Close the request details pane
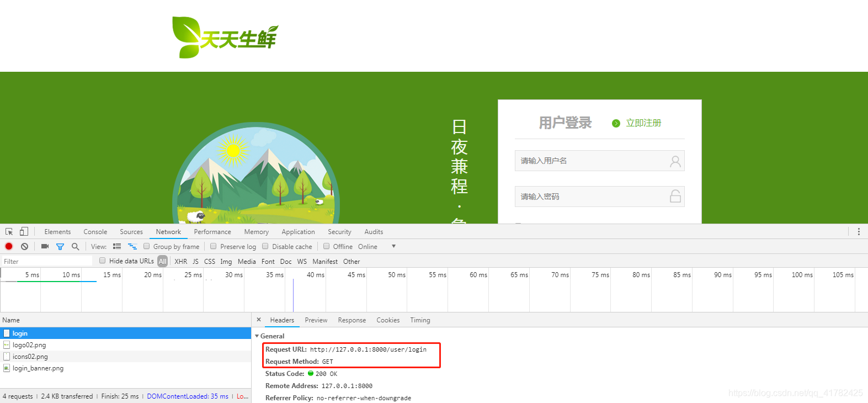Screen dimensions: 868x403 point(259,320)
